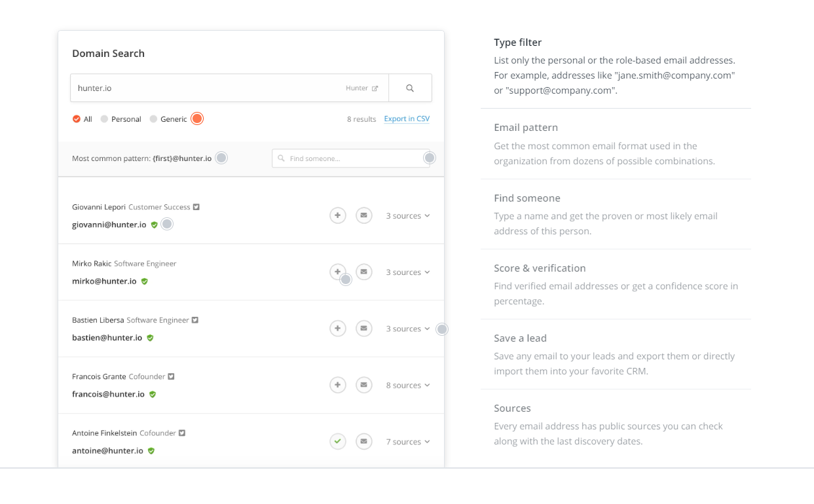Select the Personal radio filter
Screen dimensions: 814x504
click(x=104, y=119)
